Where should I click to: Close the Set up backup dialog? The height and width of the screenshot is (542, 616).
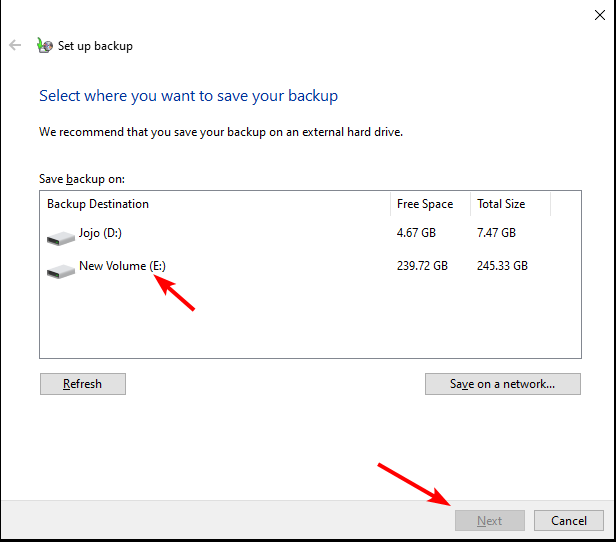click(600, 15)
